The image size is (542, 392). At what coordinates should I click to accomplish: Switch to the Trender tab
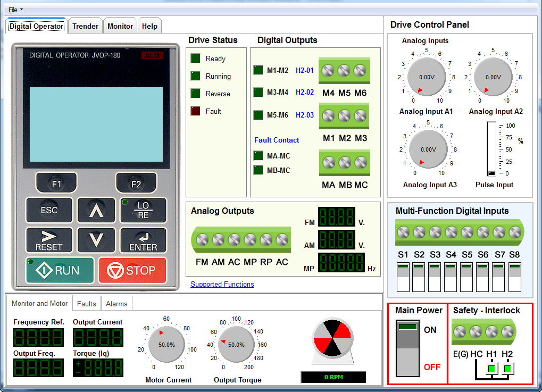coord(85,26)
